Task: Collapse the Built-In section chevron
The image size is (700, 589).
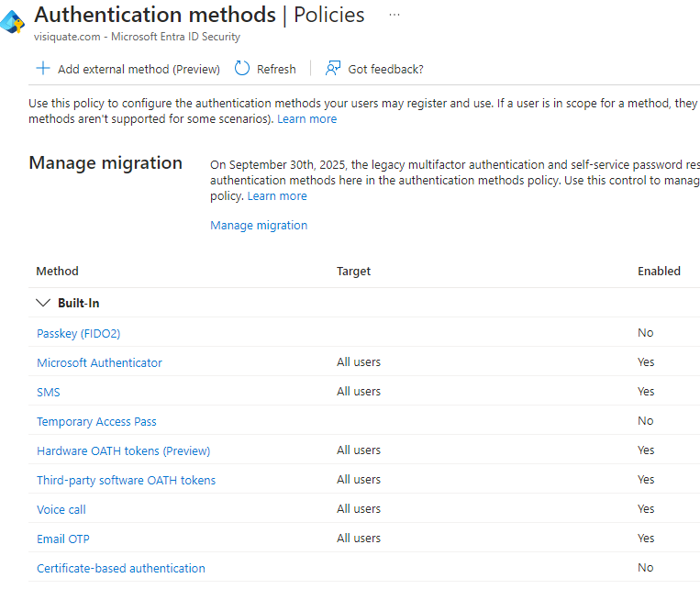Action: click(43, 303)
